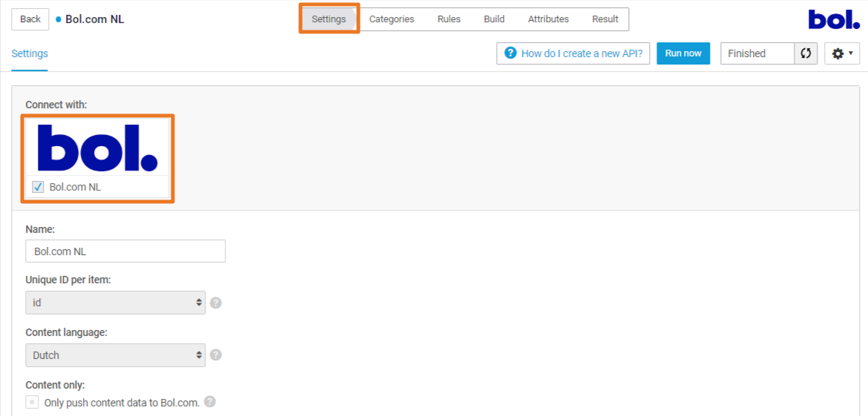The width and height of the screenshot is (868, 416).
Task: Click the help icon beside Content only option
Action: [x=209, y=402]
